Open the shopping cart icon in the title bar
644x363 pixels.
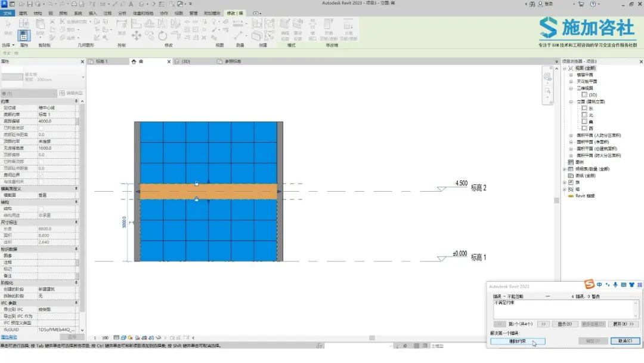(581, 4)
